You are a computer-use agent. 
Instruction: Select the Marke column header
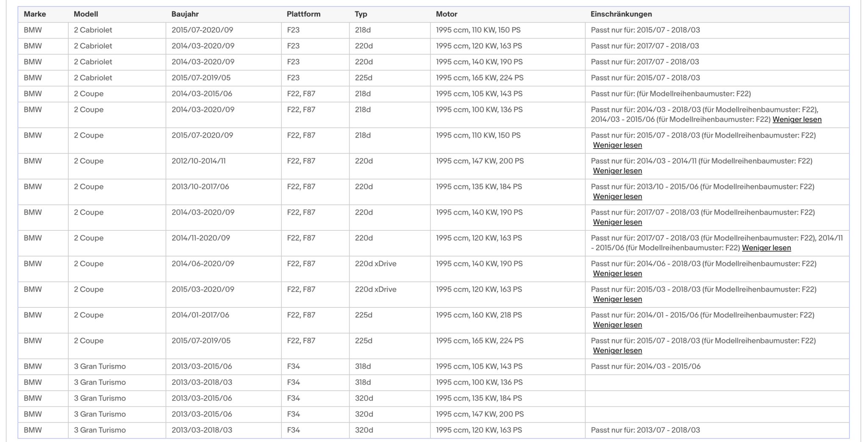pos(35,14)
